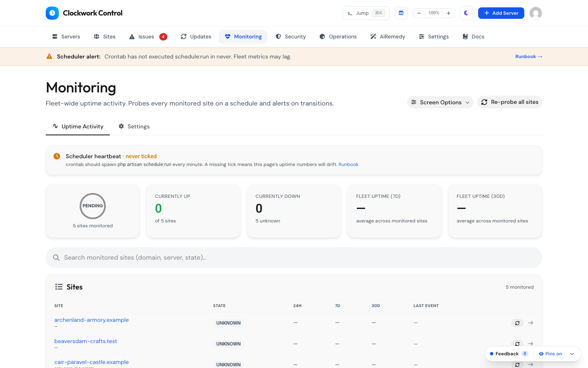Screen dimensions: 588x368
Task: Click the Sites list icon
Action: click(59, 287)
